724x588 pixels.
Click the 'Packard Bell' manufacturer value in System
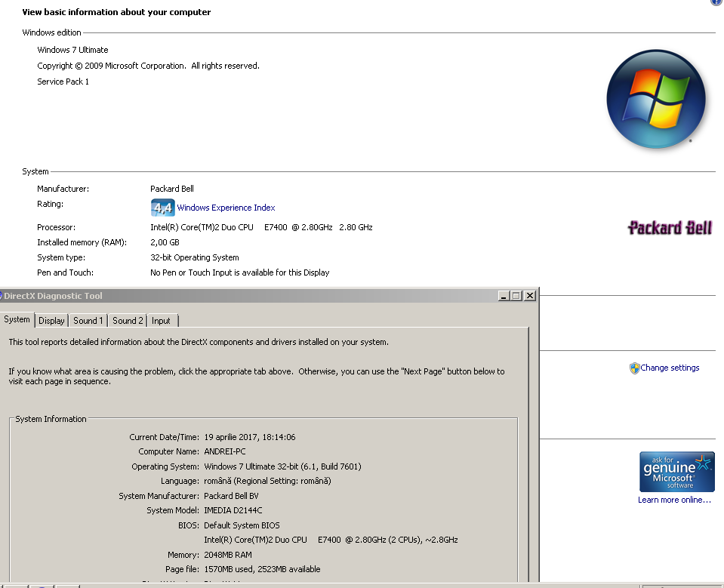[x=172, y=189]
